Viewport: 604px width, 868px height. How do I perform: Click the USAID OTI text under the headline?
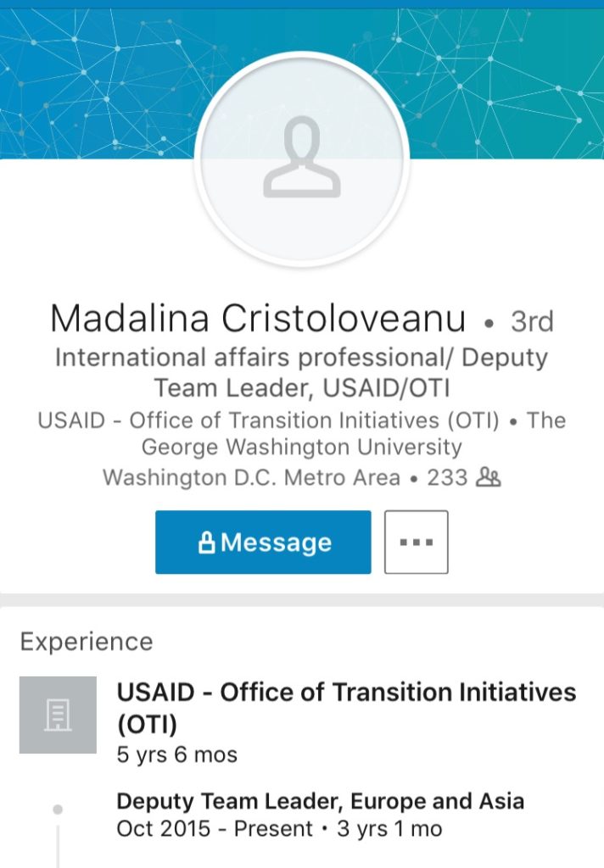[x=268, y=420]
